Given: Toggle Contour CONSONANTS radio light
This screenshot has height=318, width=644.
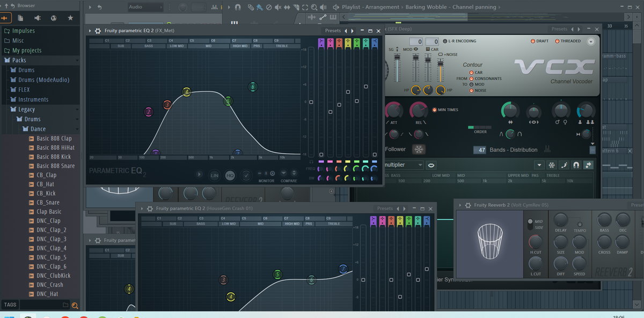Looking at the screenshot, I should [472, 78].
